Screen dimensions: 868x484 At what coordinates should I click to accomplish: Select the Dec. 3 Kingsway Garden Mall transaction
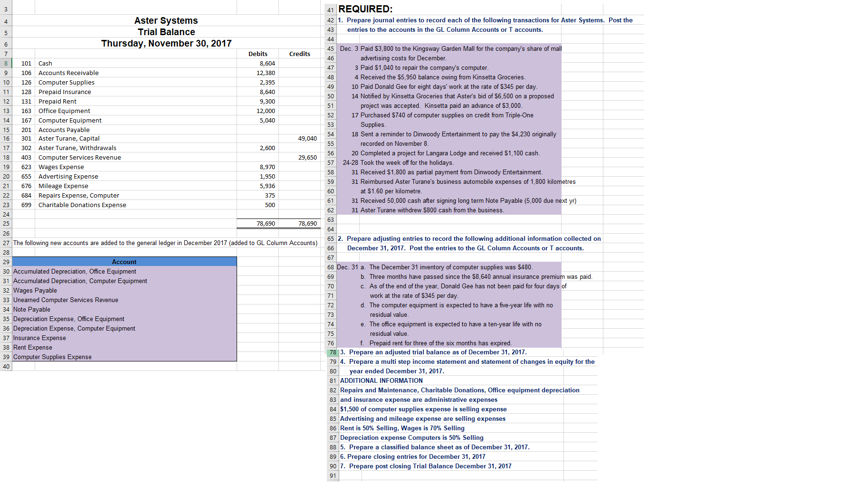click(x=449, y=53)
